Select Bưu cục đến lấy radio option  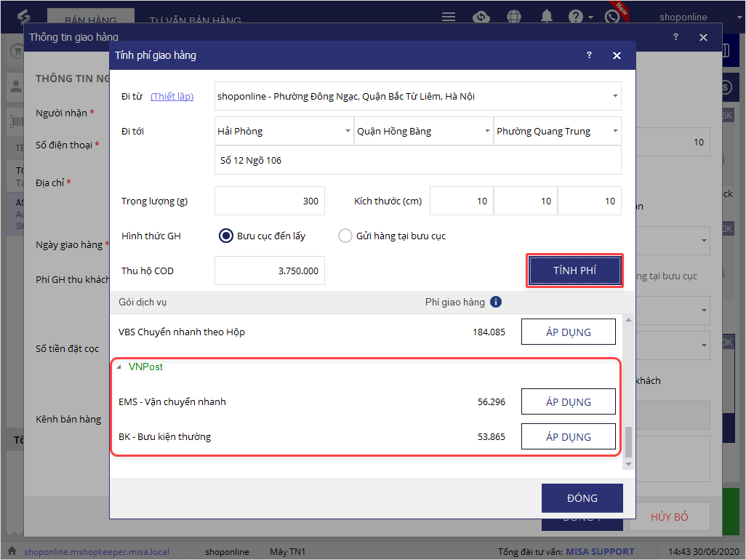point(225,236)
